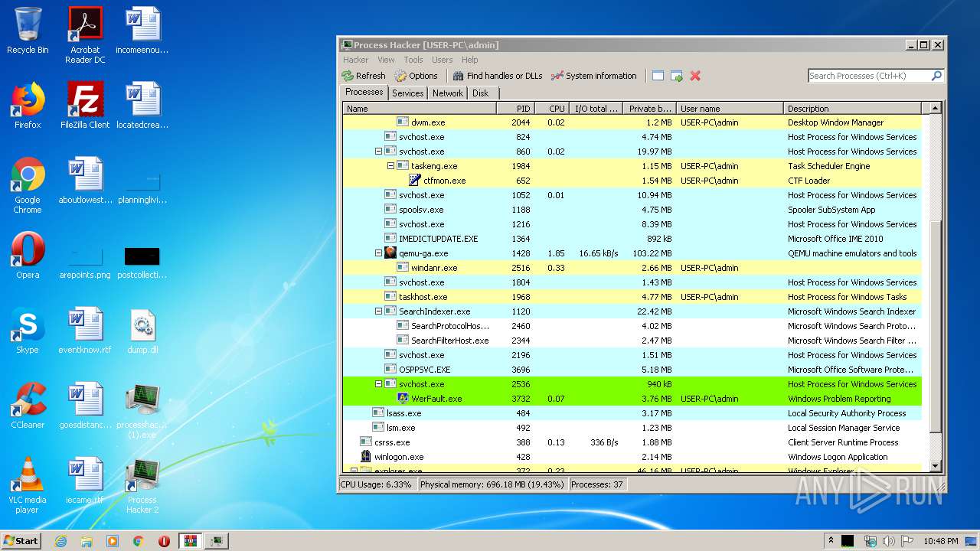Open the VLC media player icon
The width and height of the screenshot is (980, 551).
pos(28,485)
